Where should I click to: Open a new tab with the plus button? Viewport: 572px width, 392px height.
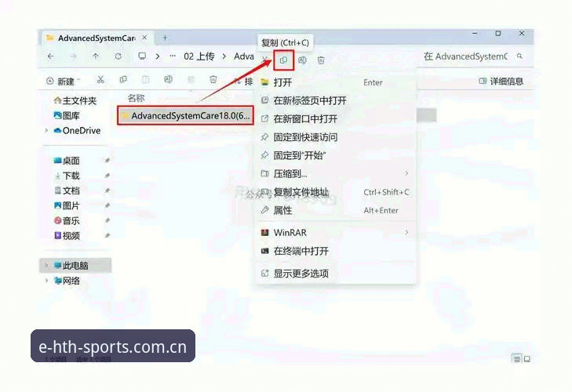165,38
